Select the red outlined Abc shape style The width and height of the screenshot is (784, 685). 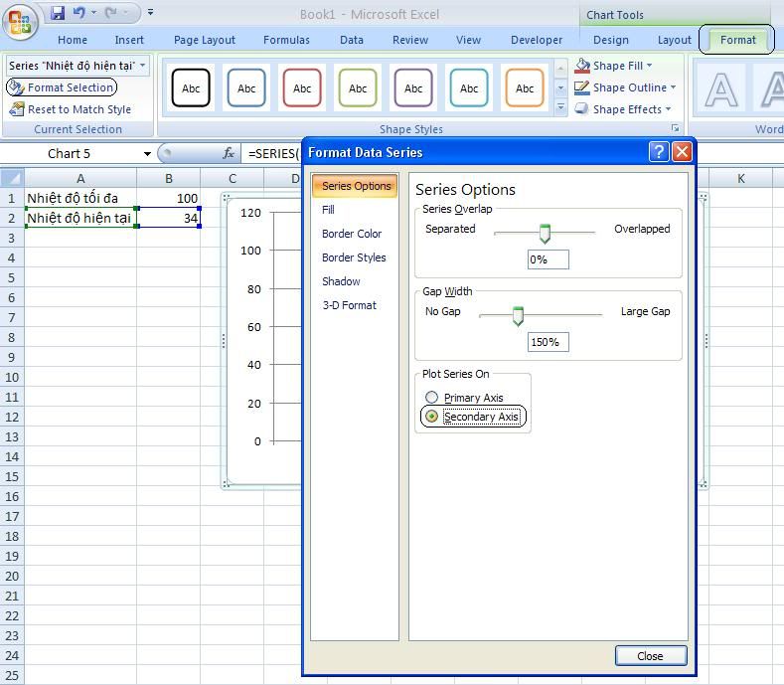pyautogui.click(x=302, y=87)
